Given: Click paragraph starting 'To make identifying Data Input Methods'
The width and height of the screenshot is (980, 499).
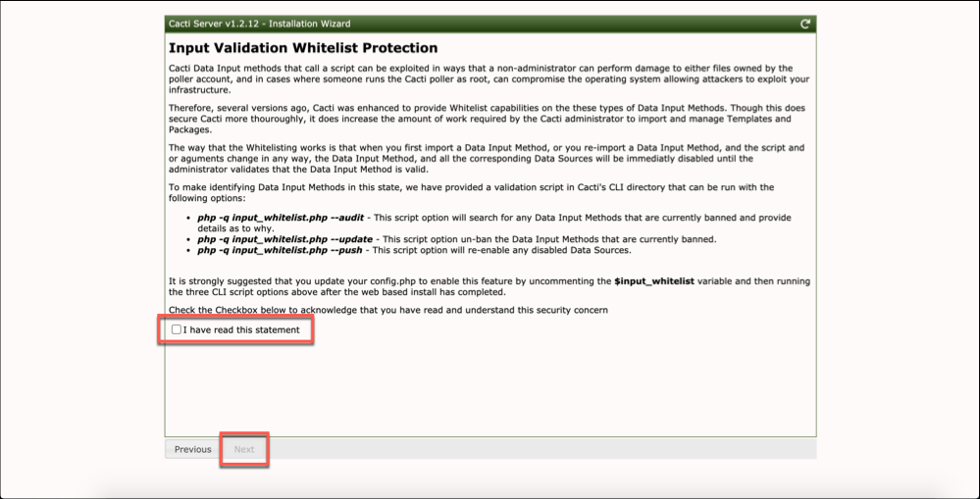Looking at the screenshot, I should [x=472, y=192].
